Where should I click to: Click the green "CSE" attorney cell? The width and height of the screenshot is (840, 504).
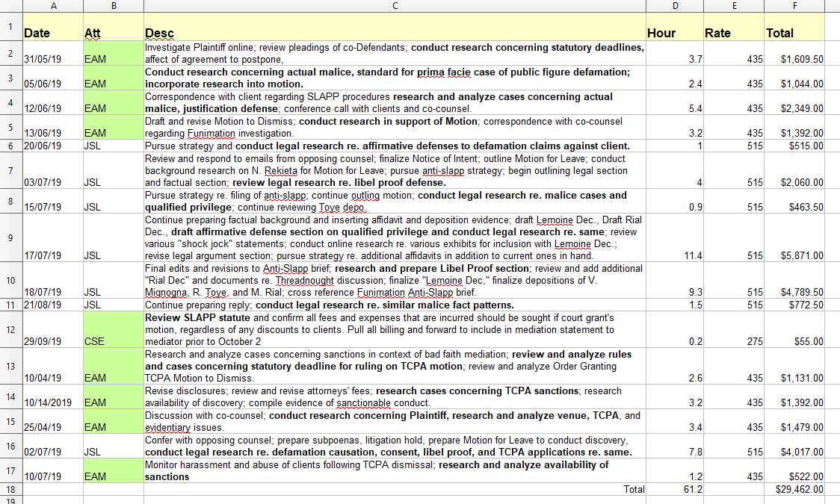coord(114,329)
